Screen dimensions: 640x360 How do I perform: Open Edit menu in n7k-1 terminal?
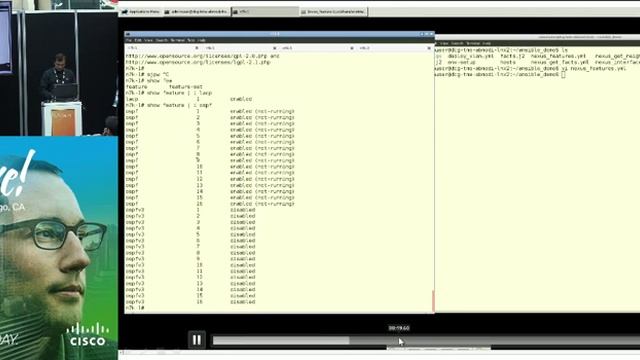(x=138, y=40)
